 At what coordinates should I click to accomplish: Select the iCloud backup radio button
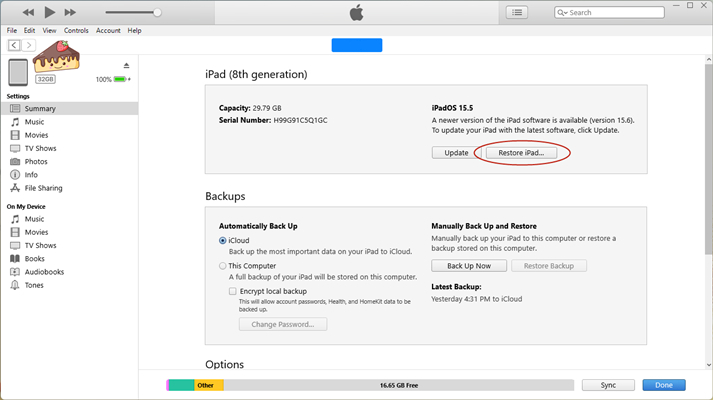click(223, 241)
